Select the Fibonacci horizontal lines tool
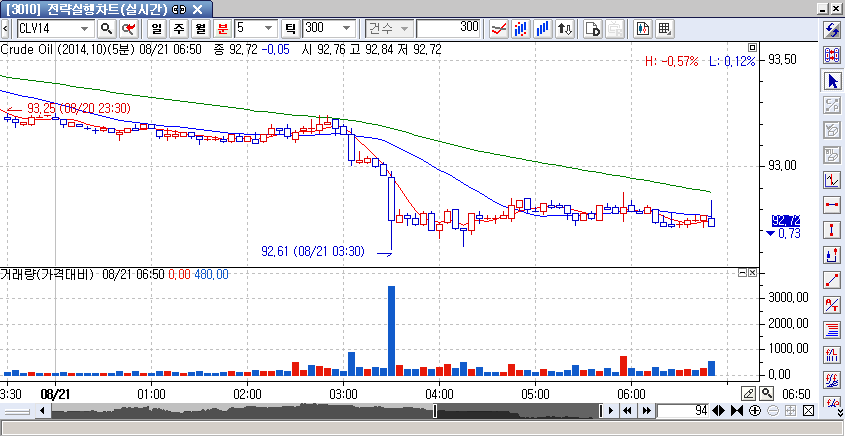845x437 pixels. (x=831, y=329)
